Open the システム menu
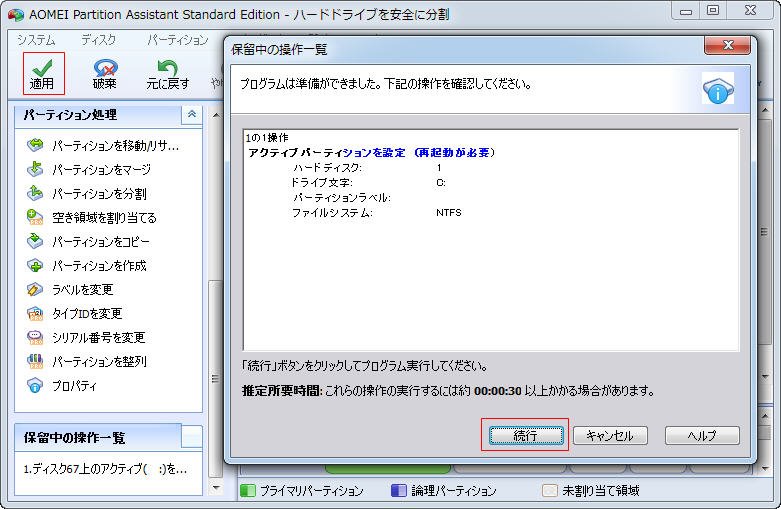 click(36, 40)
